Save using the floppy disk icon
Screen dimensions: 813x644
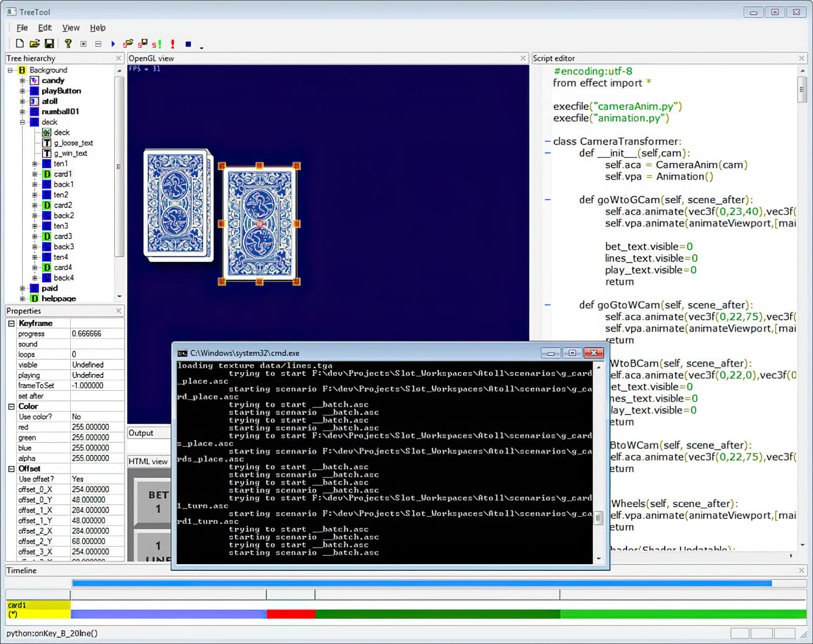pos(49,44)
